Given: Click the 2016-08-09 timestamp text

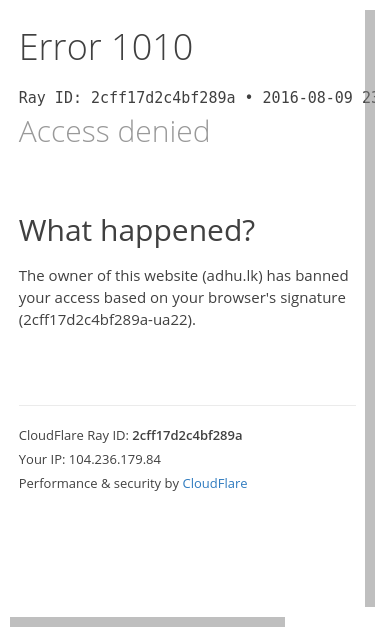Looking at the screenshot, I should click(x=307, y=98).
